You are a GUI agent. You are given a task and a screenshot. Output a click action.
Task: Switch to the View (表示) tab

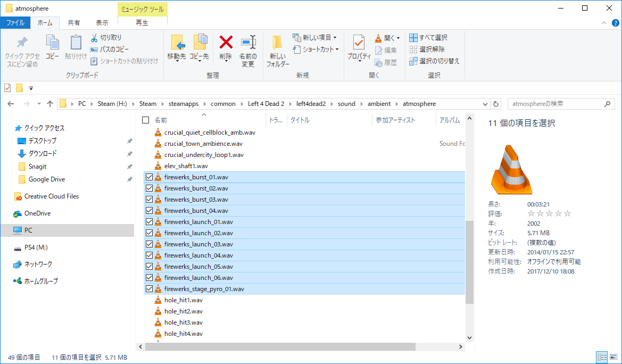tap(102, 23)
